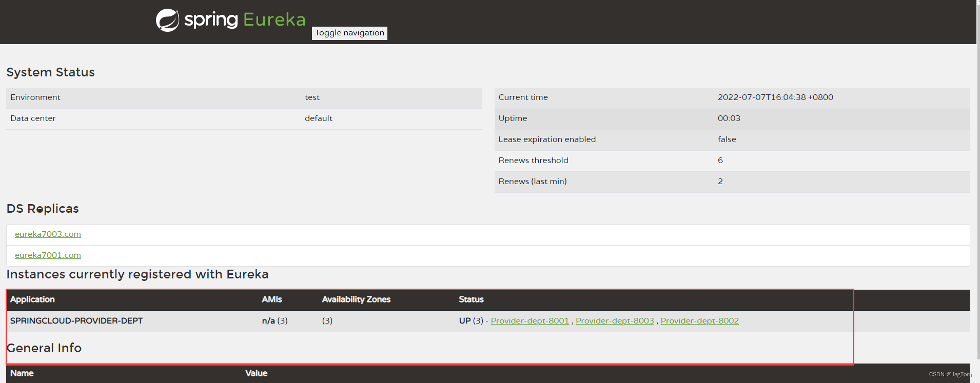Click the Toggle navigation button

[349, 33]
